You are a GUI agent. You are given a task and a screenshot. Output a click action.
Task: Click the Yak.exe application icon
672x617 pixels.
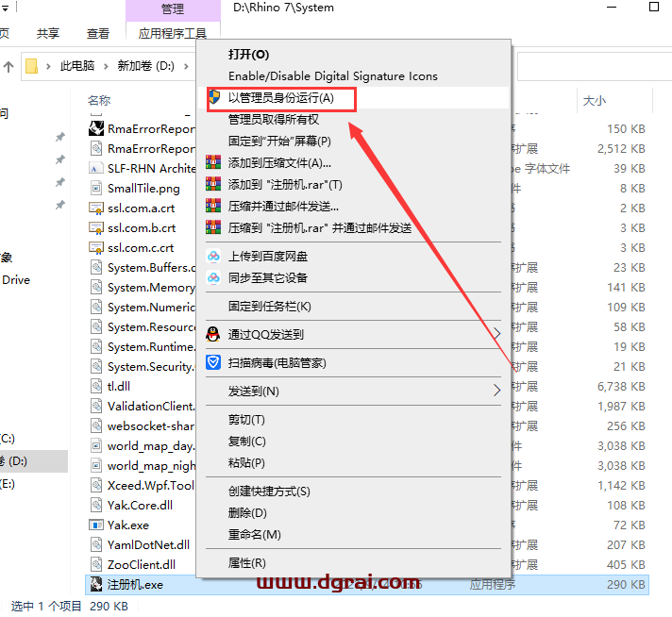(x=96, y=525)
